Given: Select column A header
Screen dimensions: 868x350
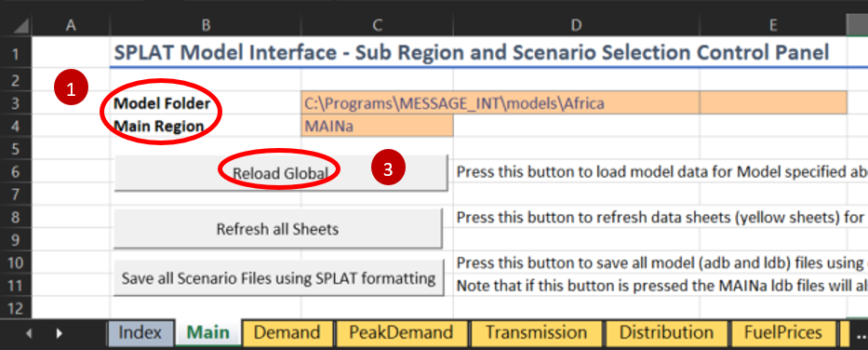Looking at the screenshot, I should (x=71, y=24).
